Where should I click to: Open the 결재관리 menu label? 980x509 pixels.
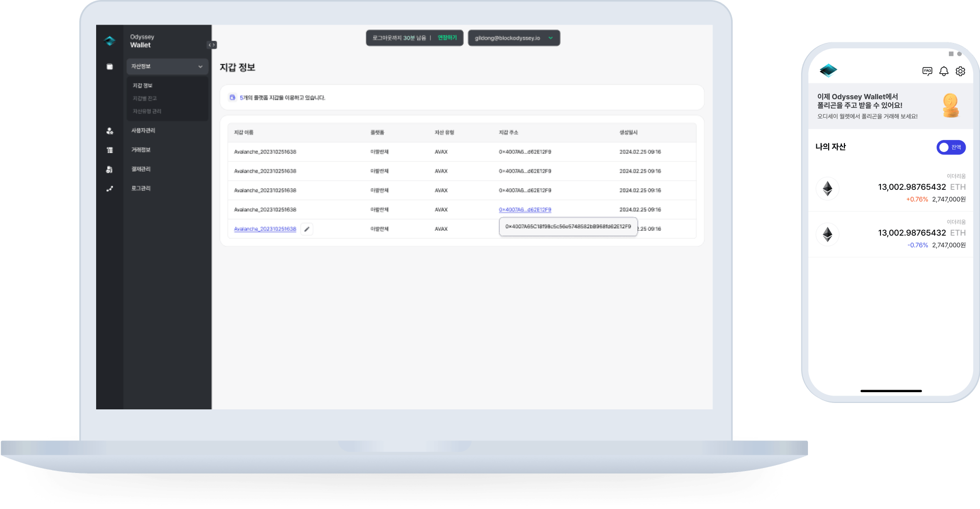coord(141,169)
